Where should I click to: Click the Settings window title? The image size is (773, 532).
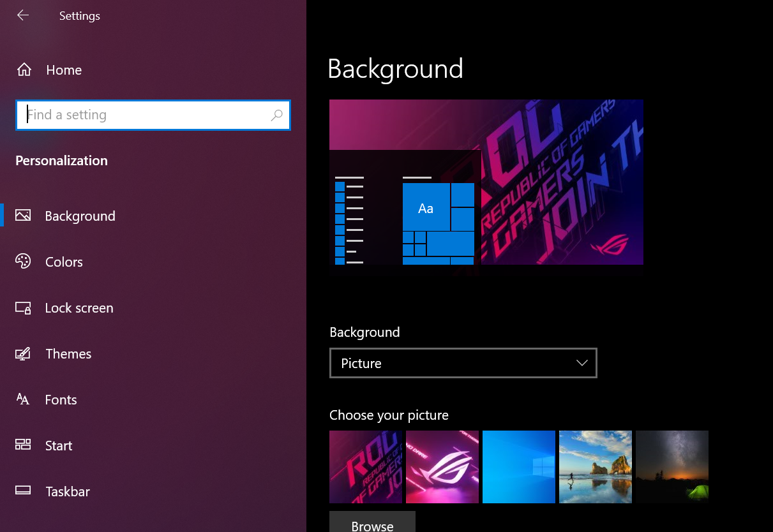(x=80, y=16)
